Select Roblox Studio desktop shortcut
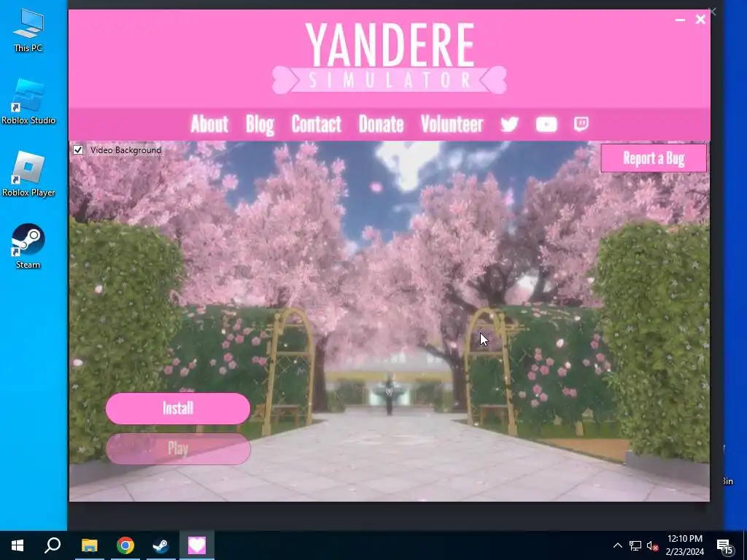747x560 pixels. pyautogui.click(x=28, y=102)
